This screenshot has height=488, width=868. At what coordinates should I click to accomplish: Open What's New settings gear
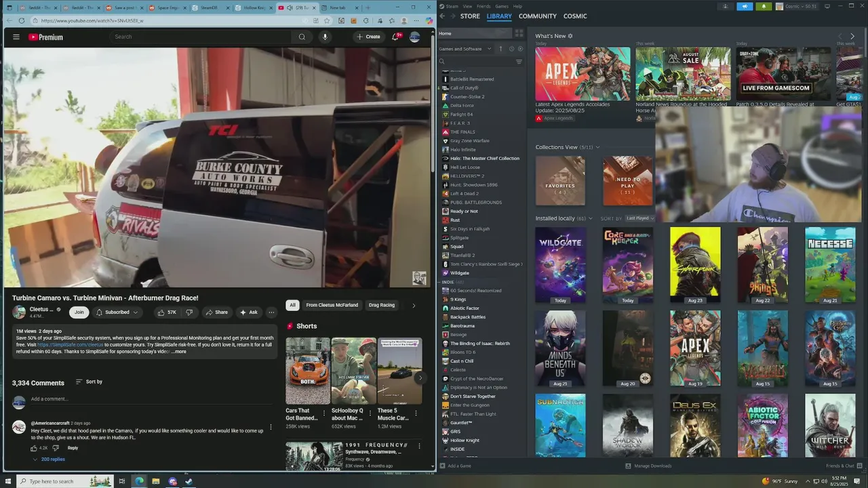pos(570,36)
